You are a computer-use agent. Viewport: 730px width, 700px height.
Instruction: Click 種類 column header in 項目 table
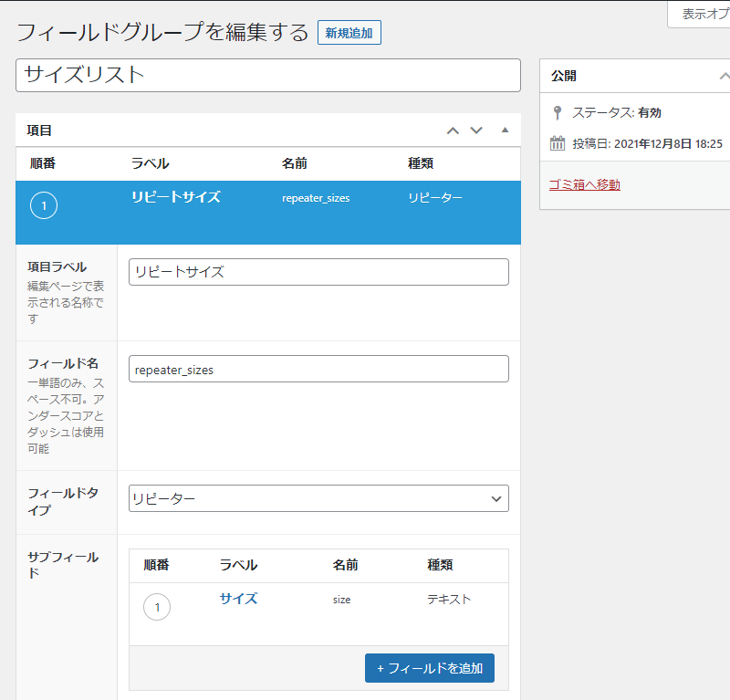(x=421, y=163)
